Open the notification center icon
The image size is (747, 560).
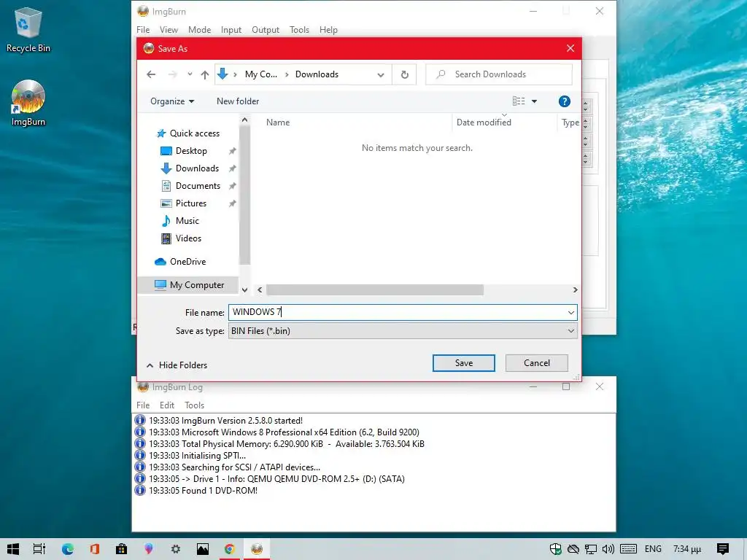(723, 549)
